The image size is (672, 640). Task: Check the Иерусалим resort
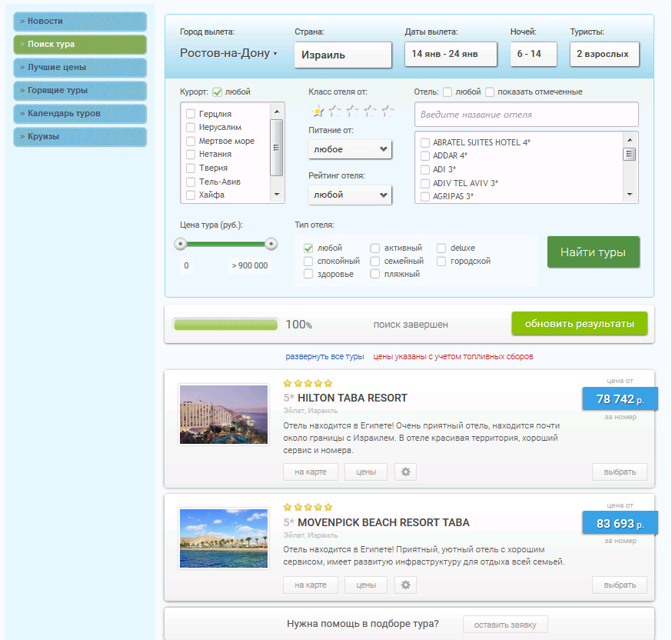(191, 128)
